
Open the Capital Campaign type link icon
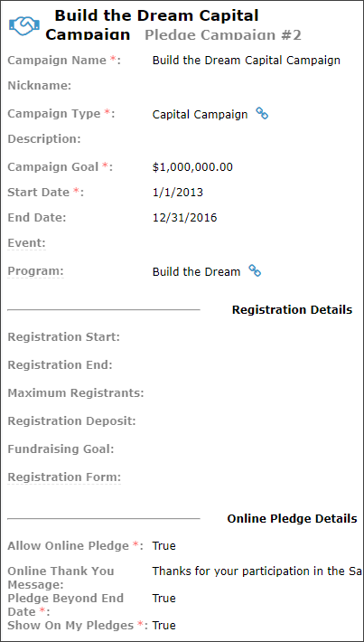[262, 113]
